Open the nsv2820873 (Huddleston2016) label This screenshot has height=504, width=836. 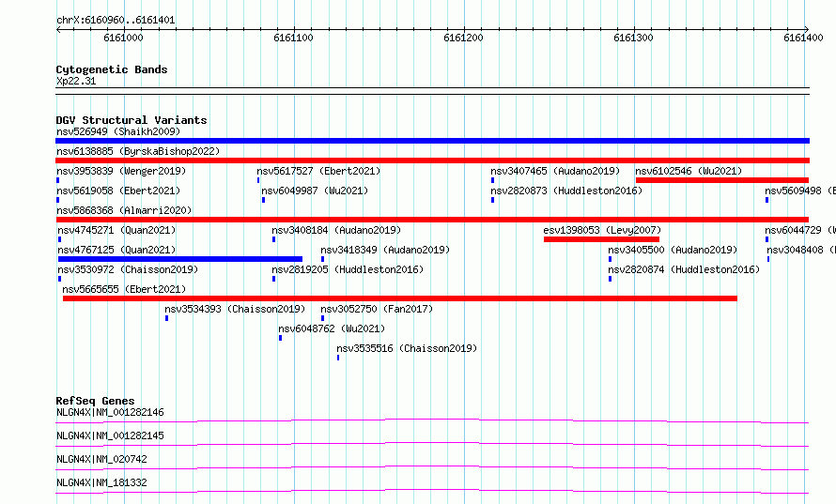[566, 191]
